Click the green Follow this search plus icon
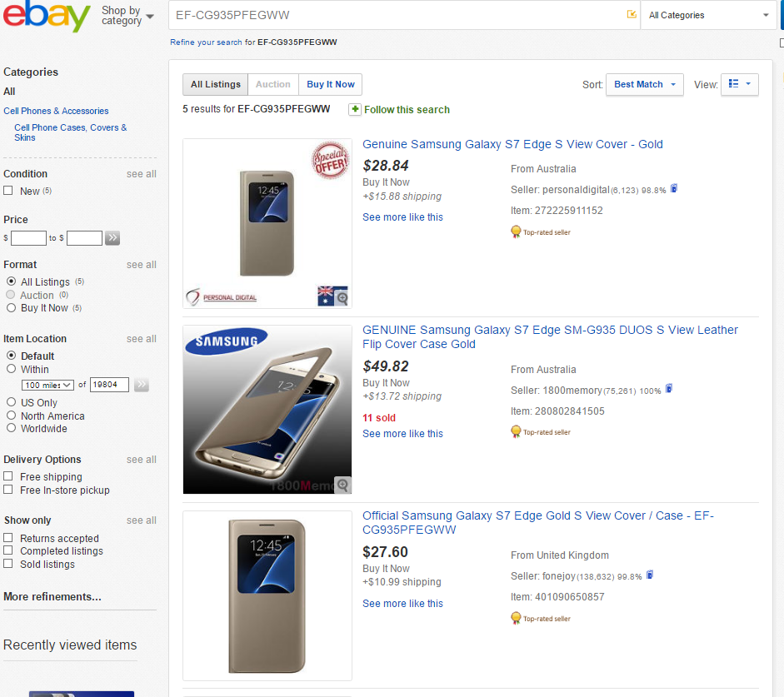The width and height of the screenshot is (784, 697). point(355,109)
